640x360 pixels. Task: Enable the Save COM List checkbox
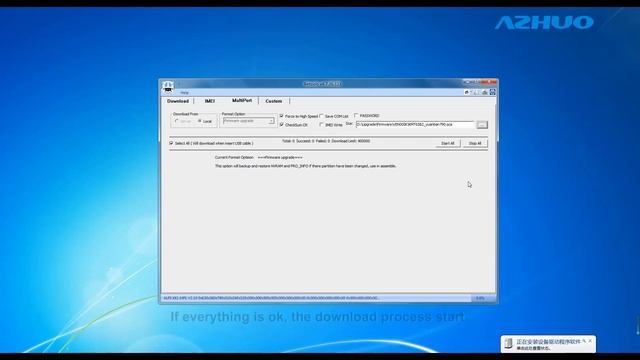(322, 116)
